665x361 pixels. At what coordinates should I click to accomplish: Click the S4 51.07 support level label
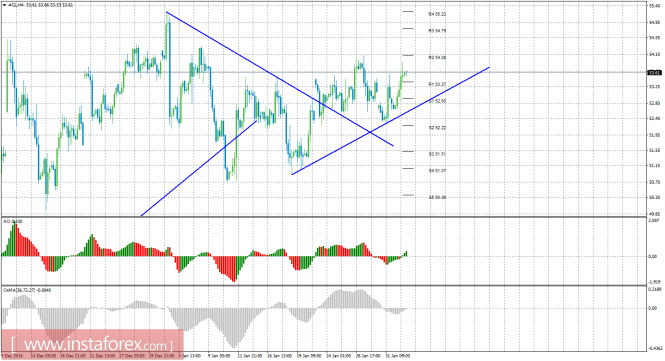tap(437, 171)
